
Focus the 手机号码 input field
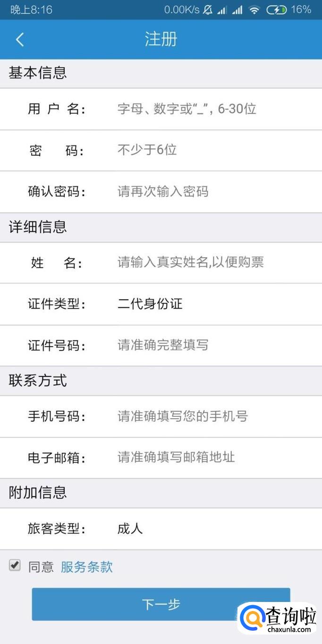pos(208,416)
